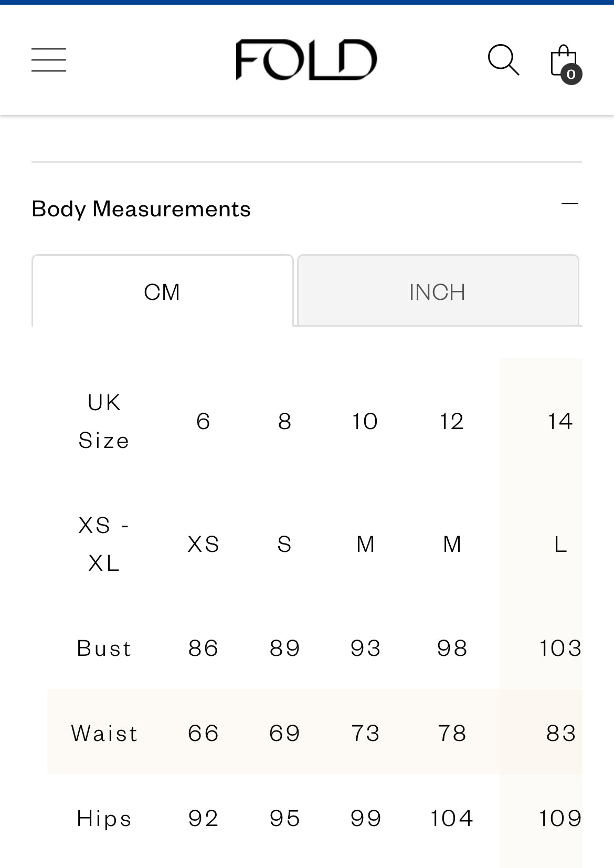Screen dimensions: 614x868
Task: Click the UK size 6 cell
Action: [x=204, y=421]
